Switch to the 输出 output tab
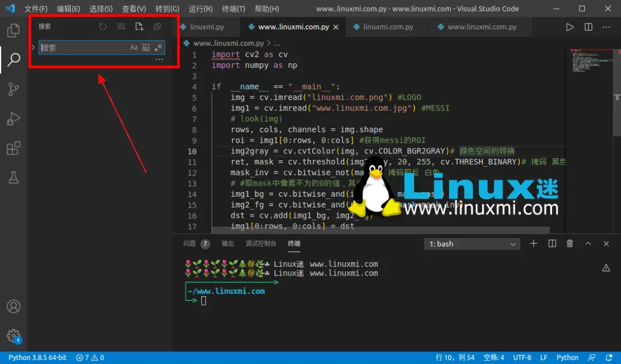 coord(228,244)
